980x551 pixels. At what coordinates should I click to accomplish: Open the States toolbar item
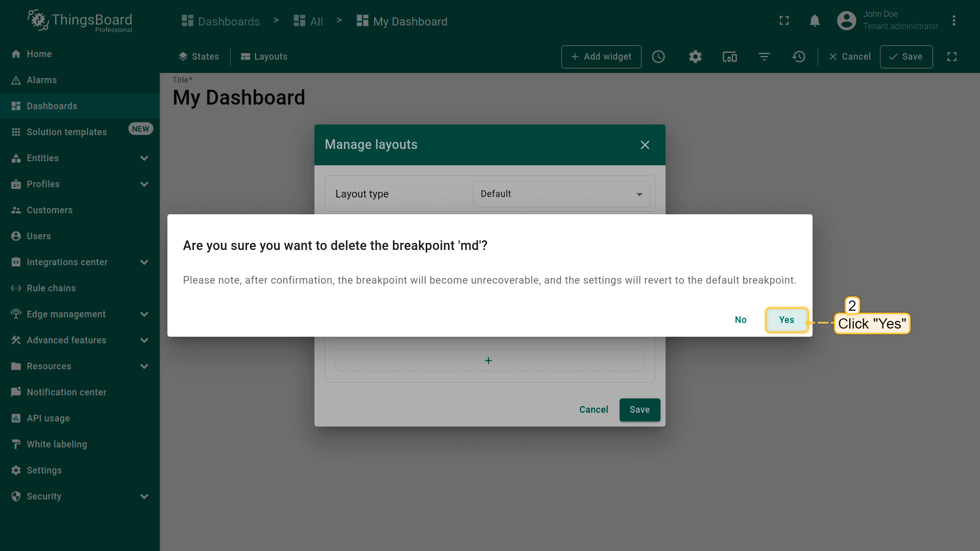tap(199, 57)
